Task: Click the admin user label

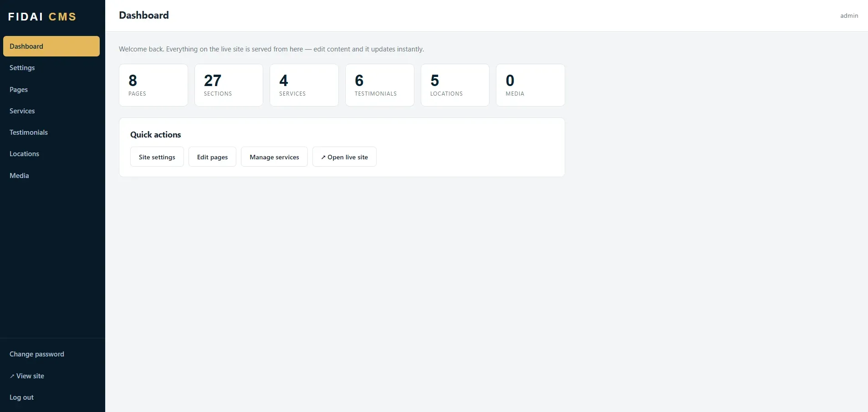Action: pyautogui.click(x=849, y=16)
